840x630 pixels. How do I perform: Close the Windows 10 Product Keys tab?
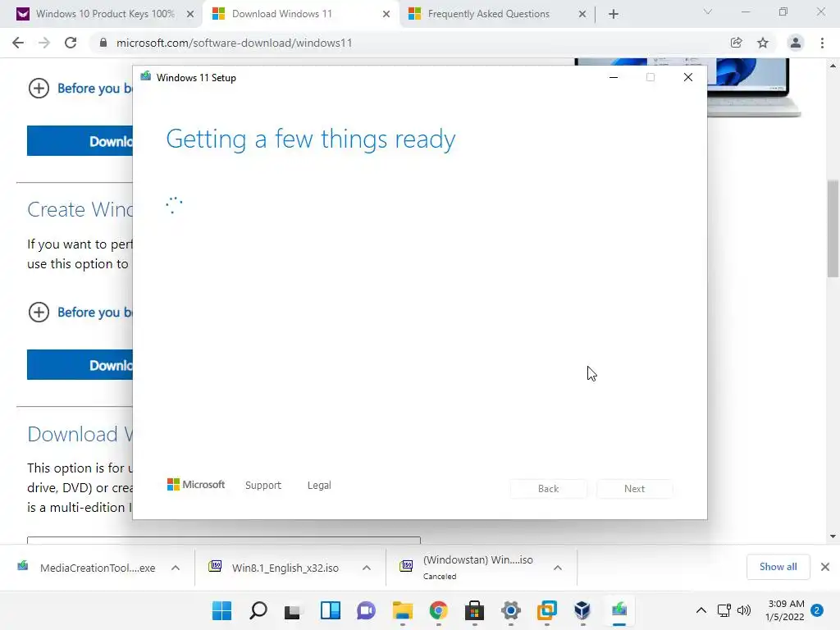point(190,14)
